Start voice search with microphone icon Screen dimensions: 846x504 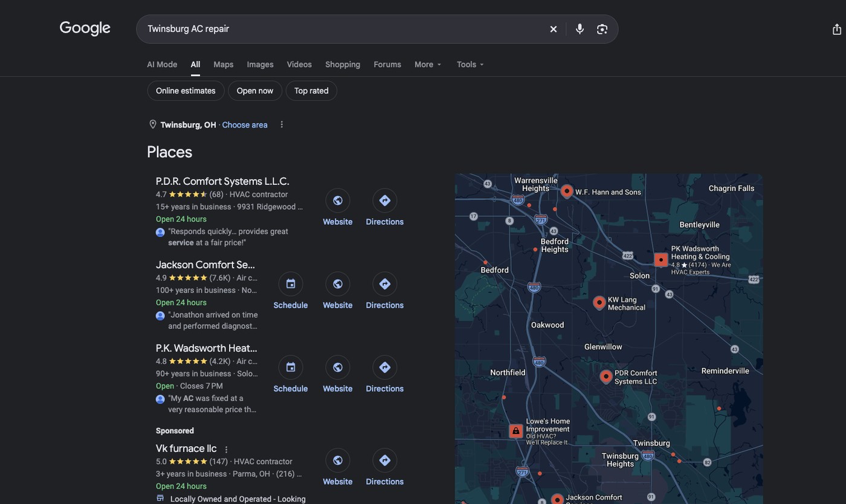(x=580, y=29)
